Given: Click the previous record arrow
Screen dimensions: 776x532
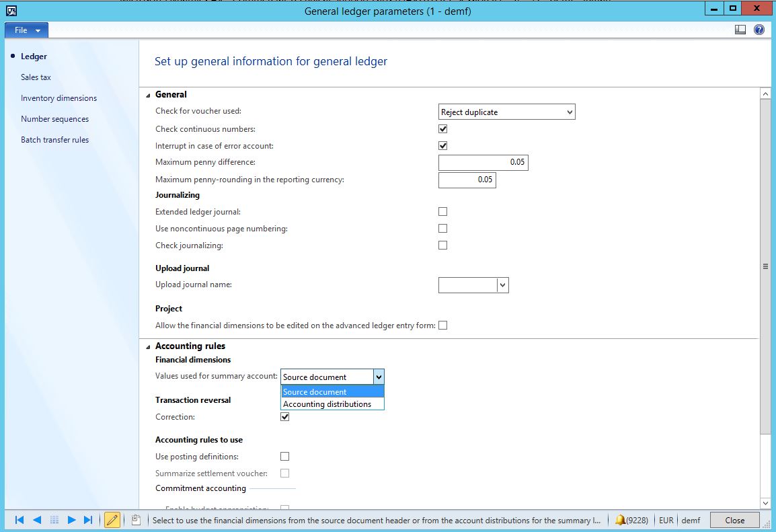Looking at the screenshot, I should pos(37,520).
